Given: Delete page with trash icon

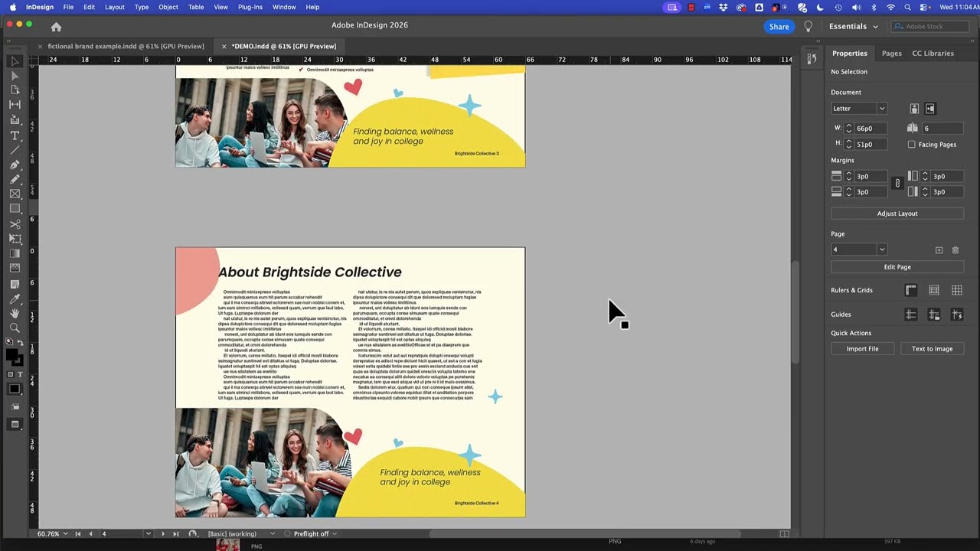Looking at the screenshot, I should point(955,250).
